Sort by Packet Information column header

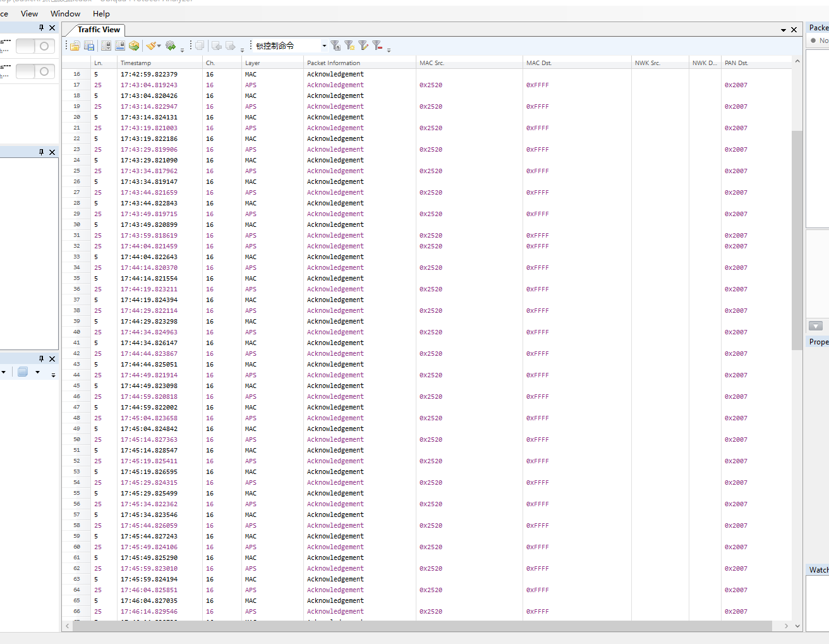[x=360, y=63]
